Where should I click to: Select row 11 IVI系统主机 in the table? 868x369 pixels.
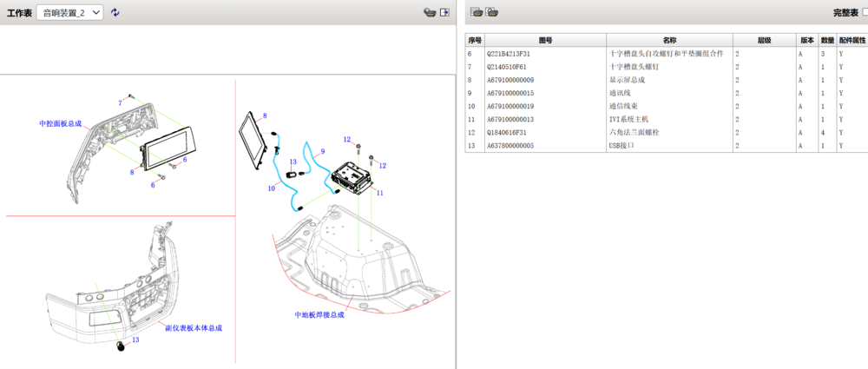click(667, 120)
